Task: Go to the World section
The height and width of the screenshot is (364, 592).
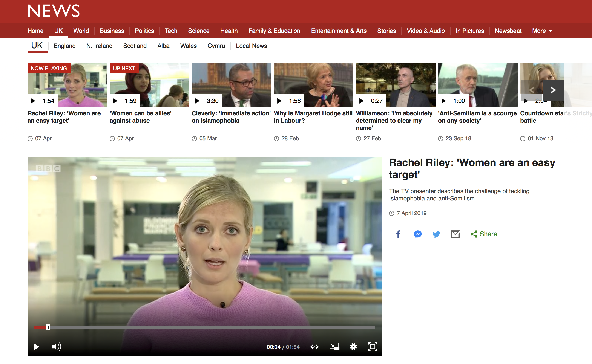Action: pos(81,31)
